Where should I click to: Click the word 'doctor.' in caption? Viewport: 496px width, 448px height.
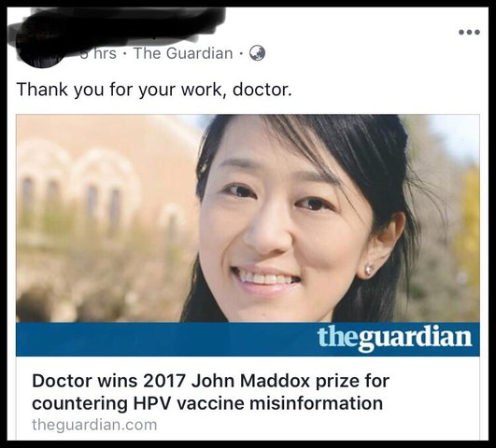tap(262, 90)
